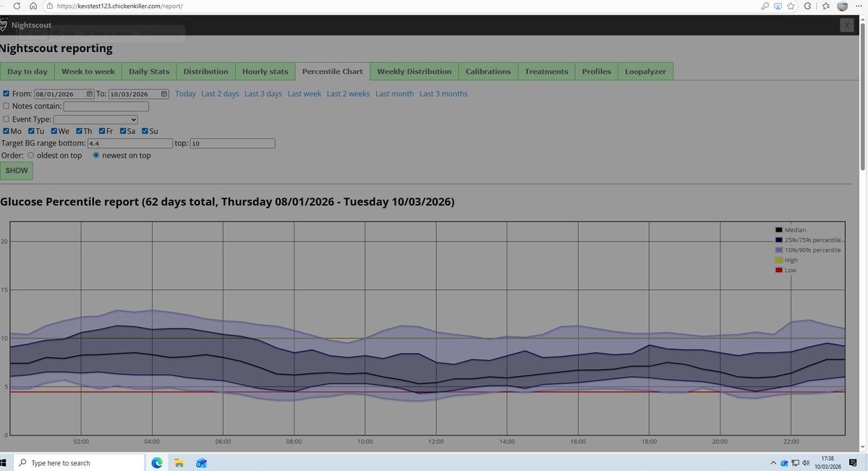
Task: Open the Treatments tab
Action: tap(547, 71)
